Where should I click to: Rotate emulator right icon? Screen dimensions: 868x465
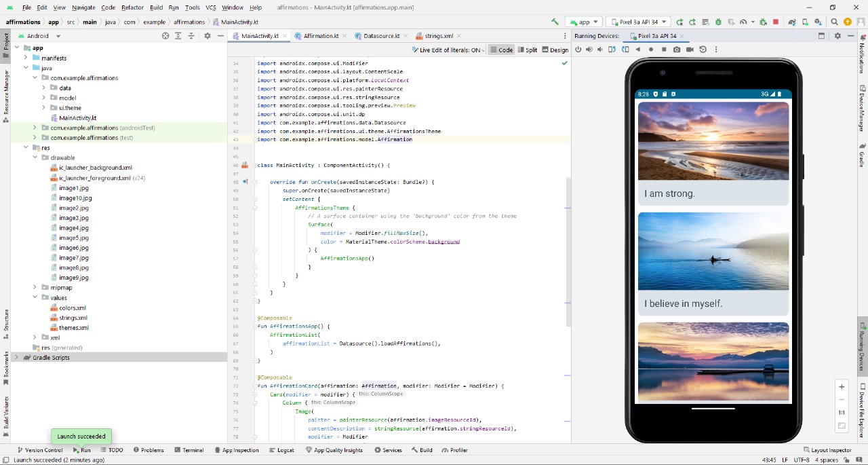(625, 50)
